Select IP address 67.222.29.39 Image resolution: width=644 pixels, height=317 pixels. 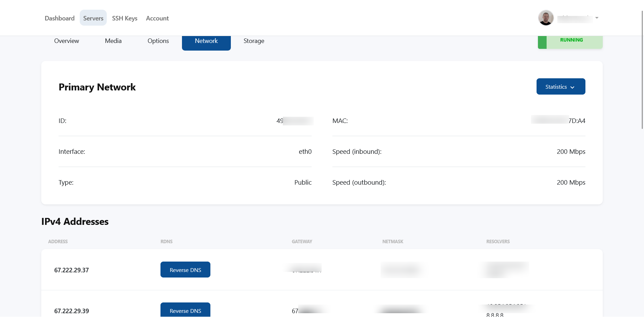click(x=71, y=311)
